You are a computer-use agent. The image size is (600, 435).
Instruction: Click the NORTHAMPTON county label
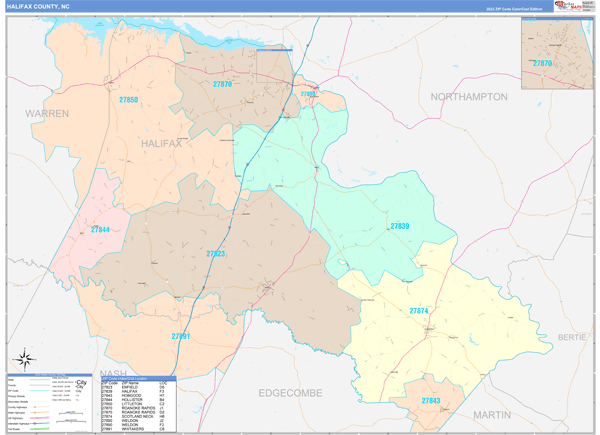pos(469,96)
